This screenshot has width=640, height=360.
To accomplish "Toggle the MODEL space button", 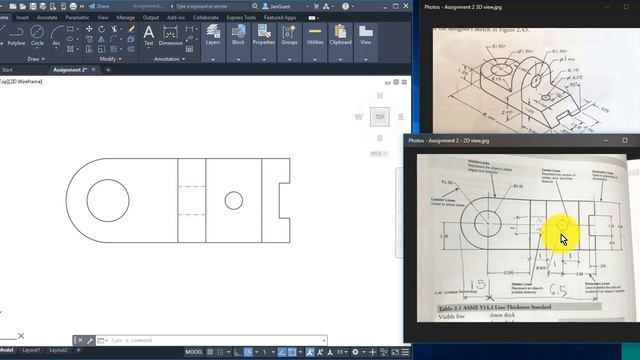I will (x=194, y=352).
